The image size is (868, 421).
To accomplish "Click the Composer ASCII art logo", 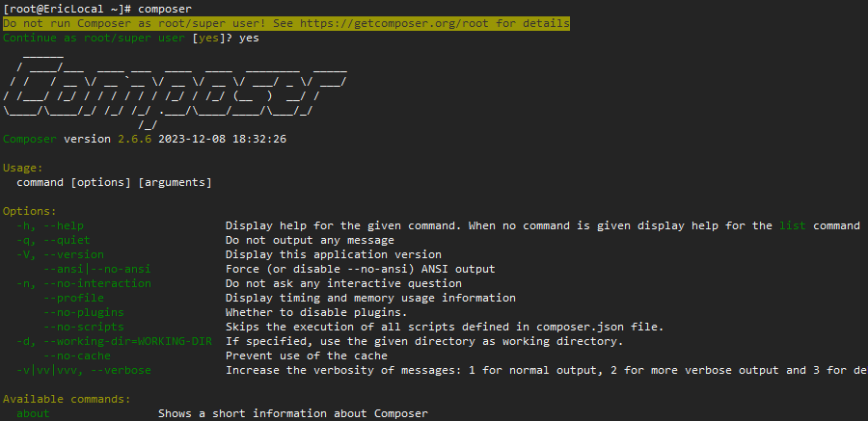I will click(x=175, y=92).
